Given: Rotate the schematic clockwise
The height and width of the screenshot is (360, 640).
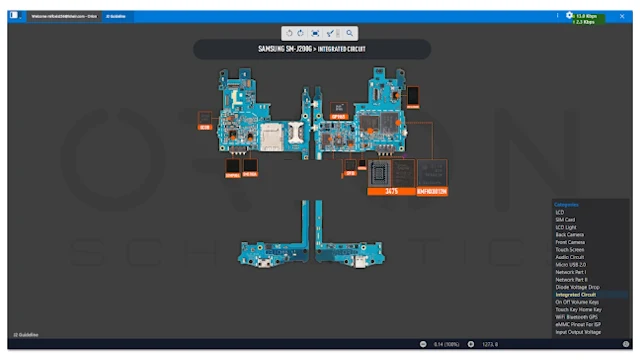Looking at the screenshot, I should point(300,33).
